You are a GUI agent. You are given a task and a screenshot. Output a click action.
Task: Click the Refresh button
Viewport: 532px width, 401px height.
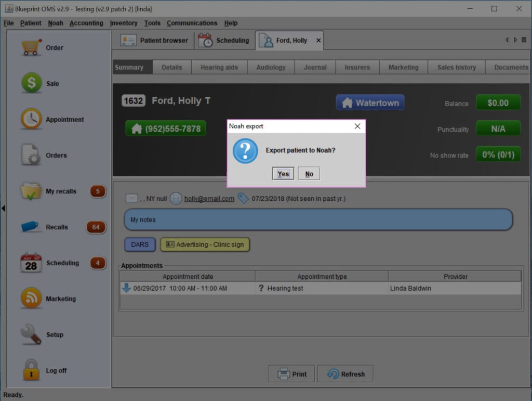click(345, 373)
